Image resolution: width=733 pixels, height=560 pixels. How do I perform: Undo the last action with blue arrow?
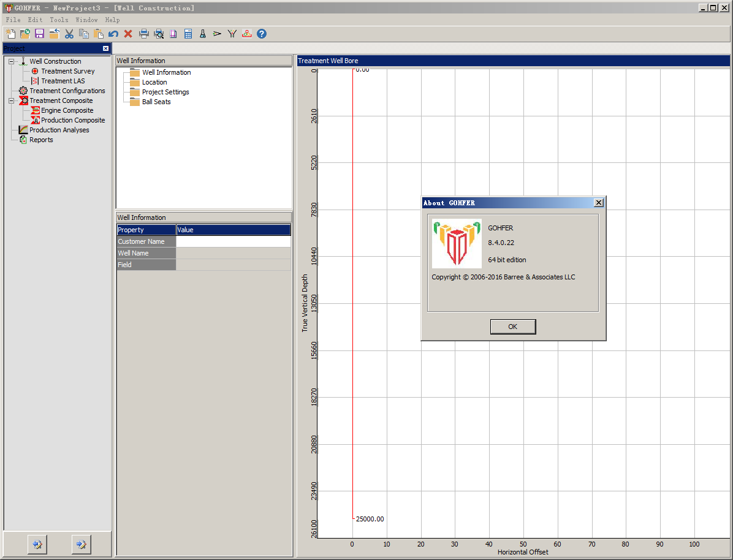click(x=113, y=34)
